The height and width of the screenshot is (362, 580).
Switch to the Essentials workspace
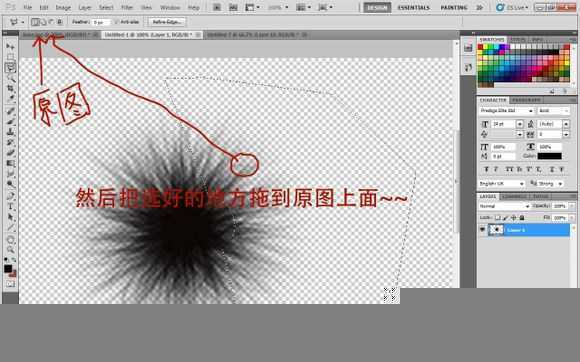point(414,7)
